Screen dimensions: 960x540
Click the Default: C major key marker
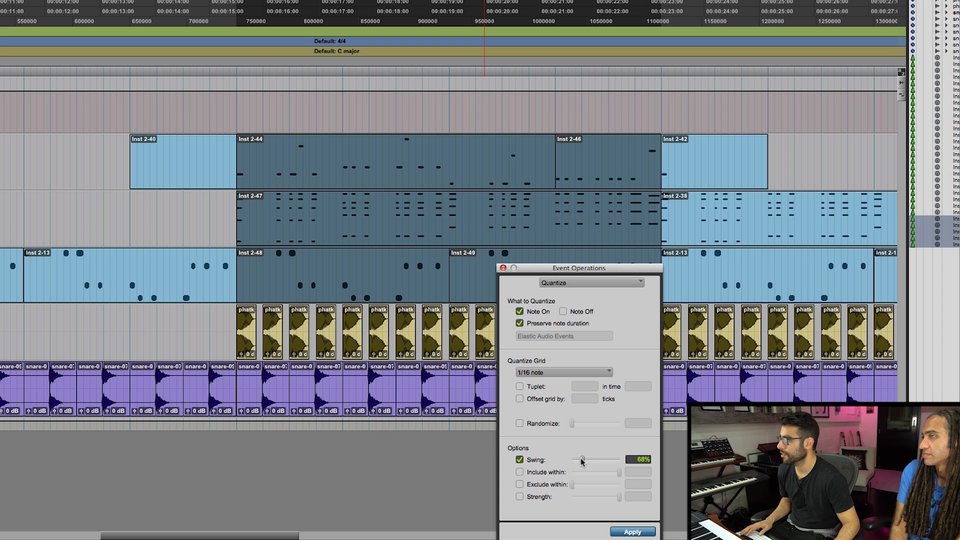pyautogui.click(x=336, y=51)
